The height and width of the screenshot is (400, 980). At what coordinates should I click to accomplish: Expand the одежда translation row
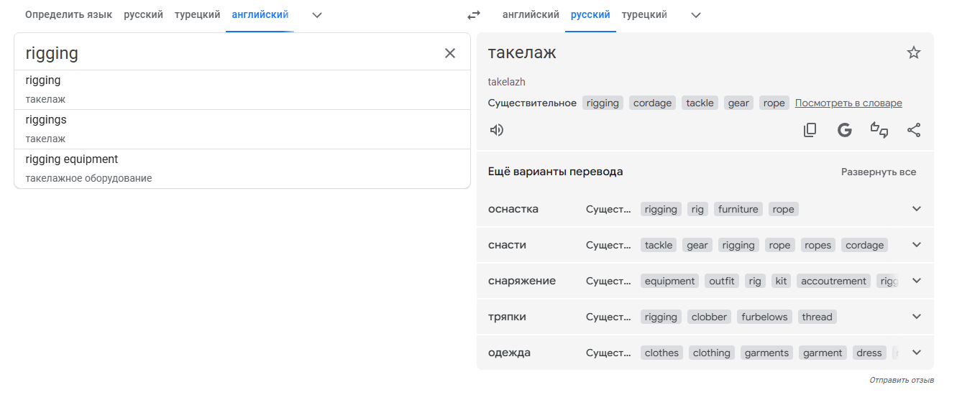916,353
